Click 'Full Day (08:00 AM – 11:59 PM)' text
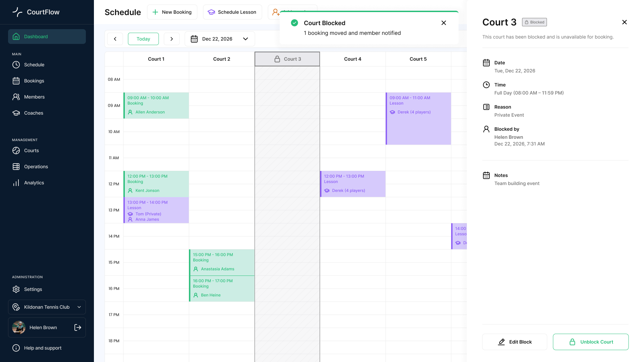 [x=529, y=93]
